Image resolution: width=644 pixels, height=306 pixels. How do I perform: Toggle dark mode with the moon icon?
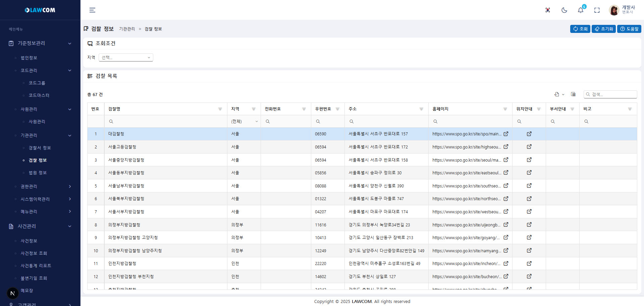[564, 10]
